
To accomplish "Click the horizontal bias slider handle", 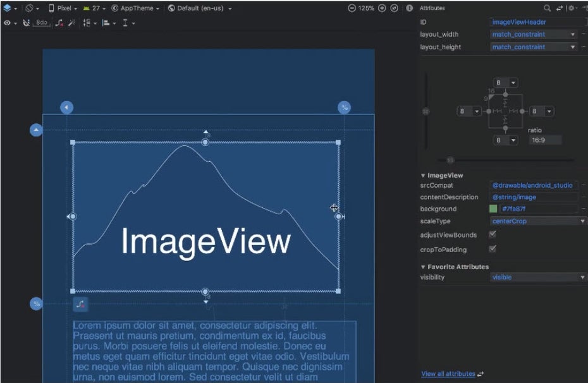I will tap(450, 161).
